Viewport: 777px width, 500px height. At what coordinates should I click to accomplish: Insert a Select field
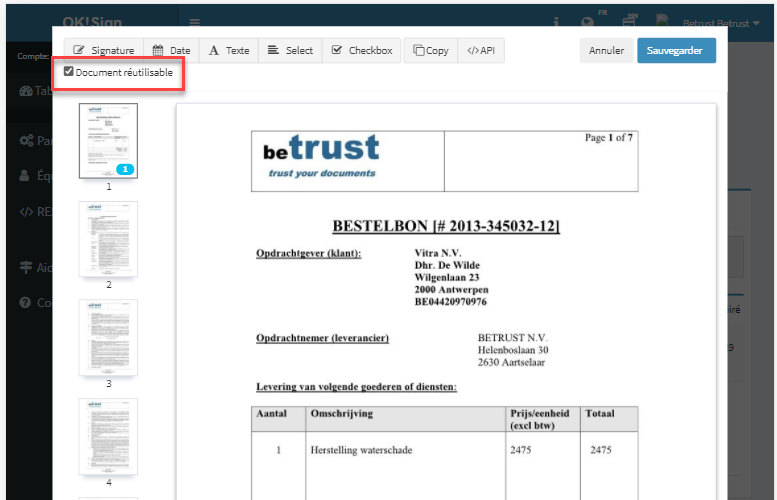click(290, 51)
